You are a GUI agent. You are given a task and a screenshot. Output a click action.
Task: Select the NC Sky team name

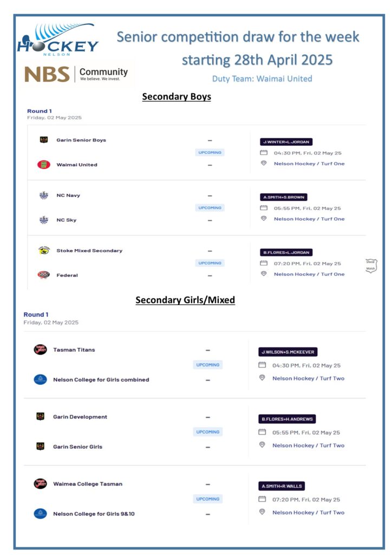tap(67, 220)
